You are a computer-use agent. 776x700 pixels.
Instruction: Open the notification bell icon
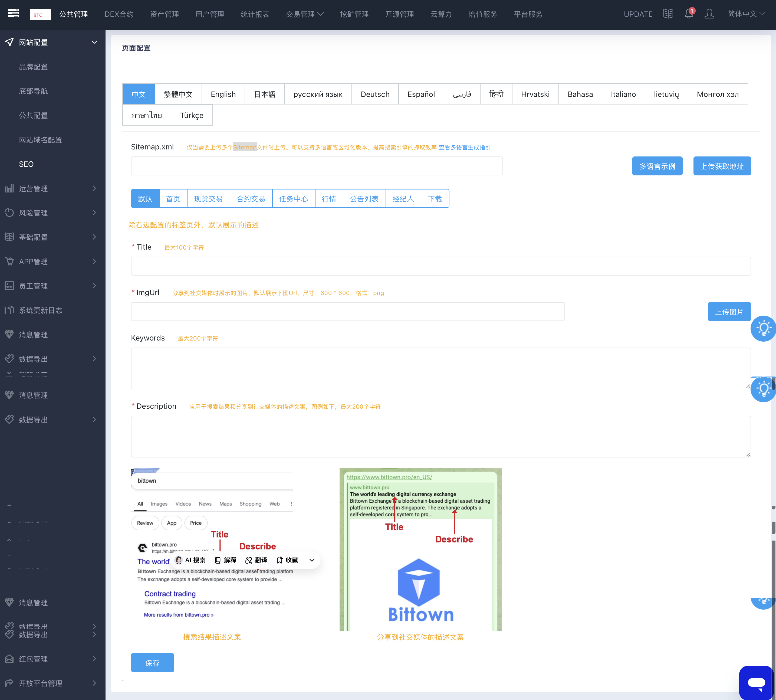pos(689,14)
